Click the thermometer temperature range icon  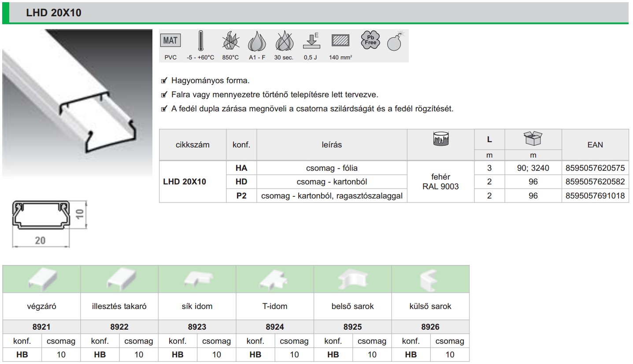tap(200, 41)
